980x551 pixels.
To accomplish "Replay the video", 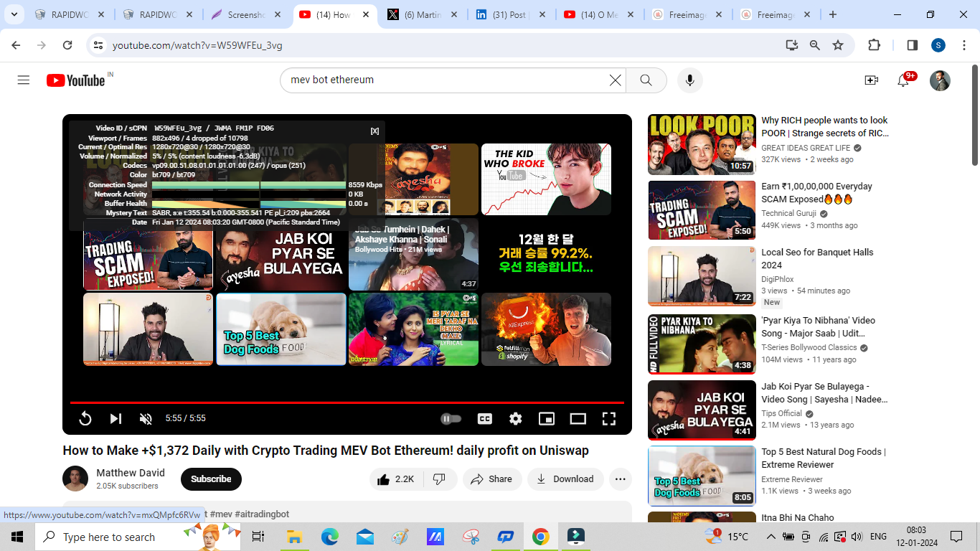I will (85, 418).
